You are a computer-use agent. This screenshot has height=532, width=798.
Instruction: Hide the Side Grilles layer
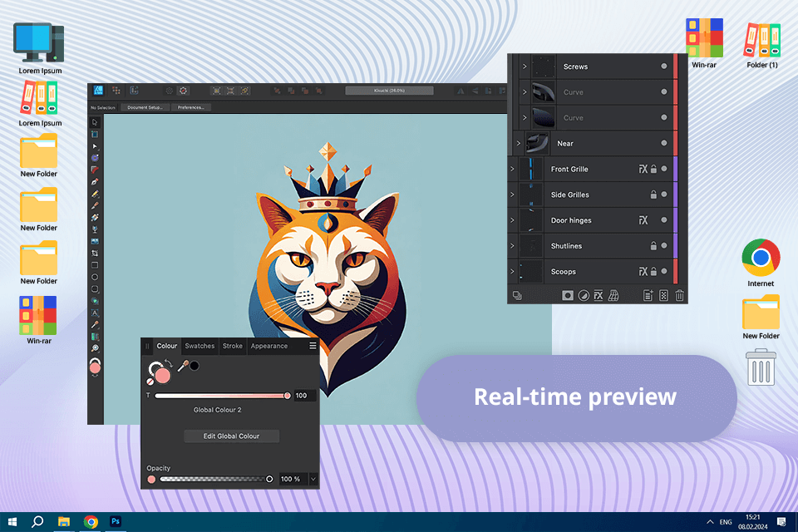(663, 194)
